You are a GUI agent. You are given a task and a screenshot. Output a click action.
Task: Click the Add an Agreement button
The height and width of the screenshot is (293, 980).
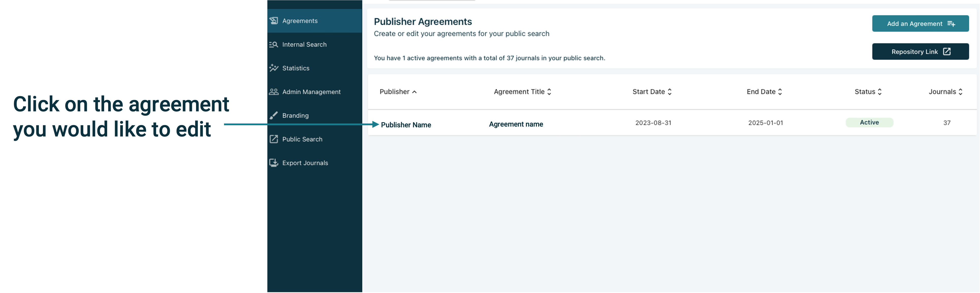pos(920,23)
